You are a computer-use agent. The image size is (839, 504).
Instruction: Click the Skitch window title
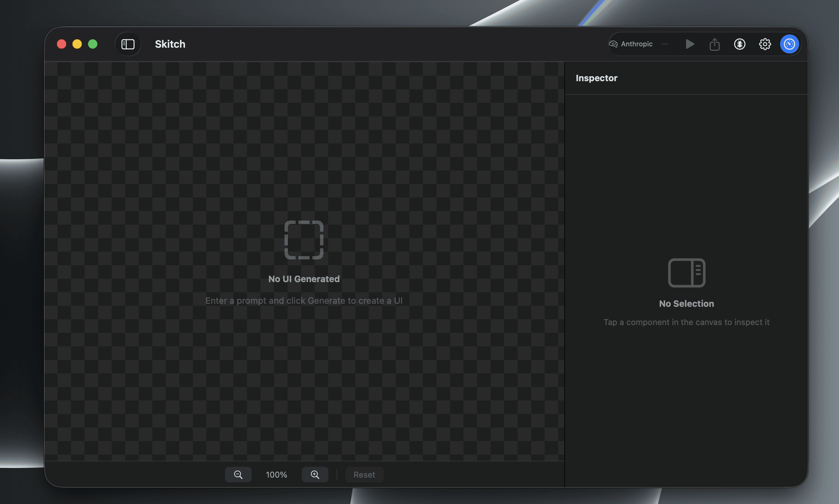(x=170, y=44)
